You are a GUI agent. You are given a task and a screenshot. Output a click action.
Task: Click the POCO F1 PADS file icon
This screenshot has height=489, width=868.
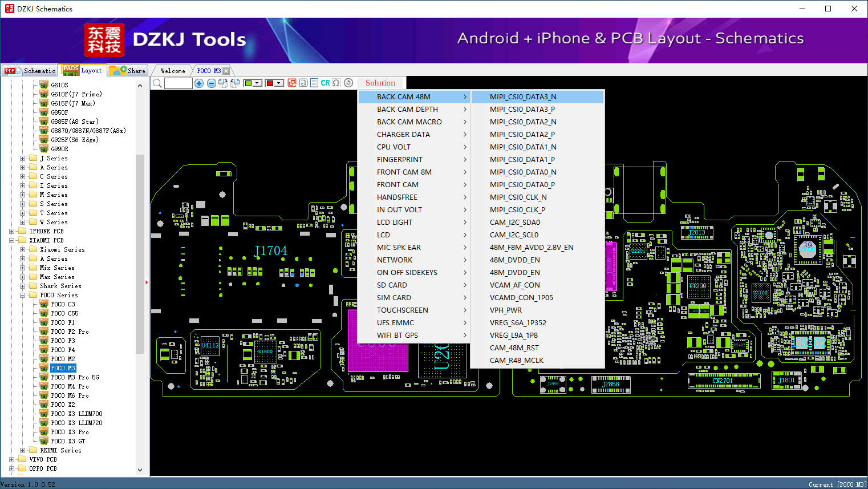point(44,322)
